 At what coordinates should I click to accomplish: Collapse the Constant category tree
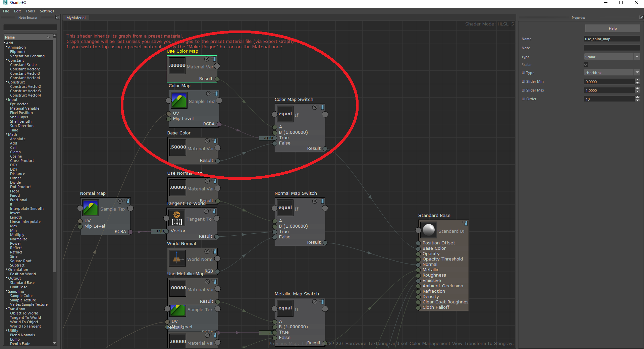[6, 60]
